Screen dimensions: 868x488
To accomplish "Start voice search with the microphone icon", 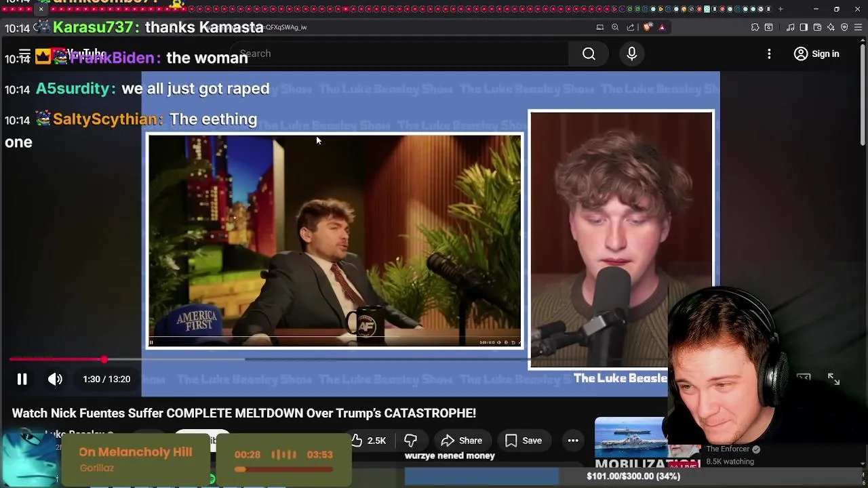I will pyautogui.click(x=631, y=54).
